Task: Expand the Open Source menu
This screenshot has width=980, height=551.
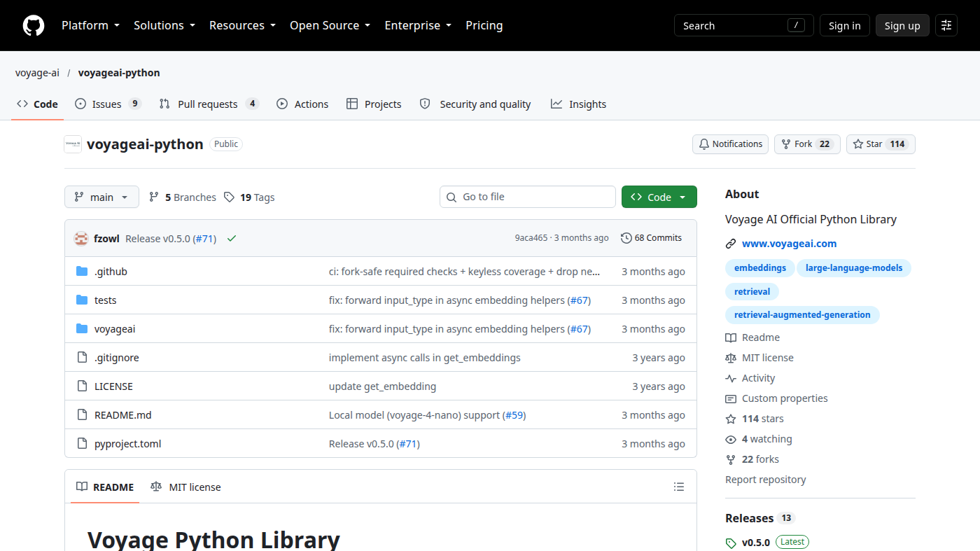Action: tap(330, 25)
